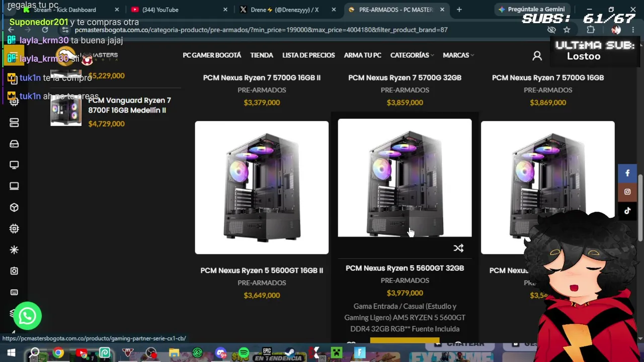Open Steam from the taskbar

click(x=290, y=353)
